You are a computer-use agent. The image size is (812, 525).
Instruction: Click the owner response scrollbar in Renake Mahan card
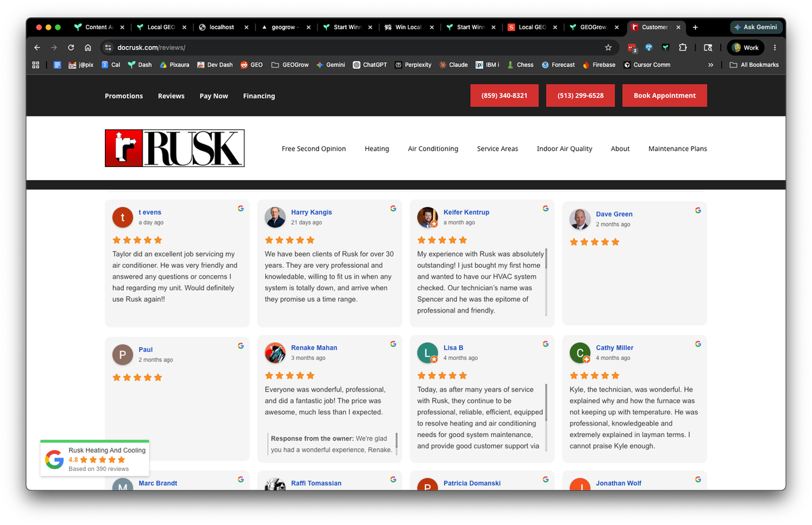397,441
